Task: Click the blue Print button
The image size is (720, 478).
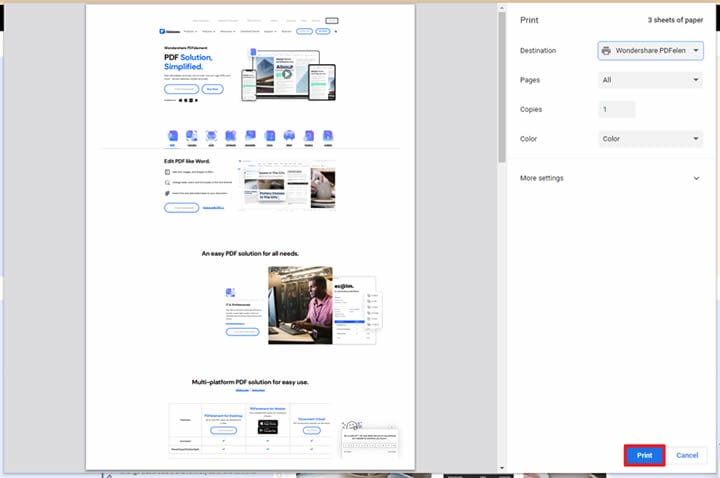Action: pos(644,455)
